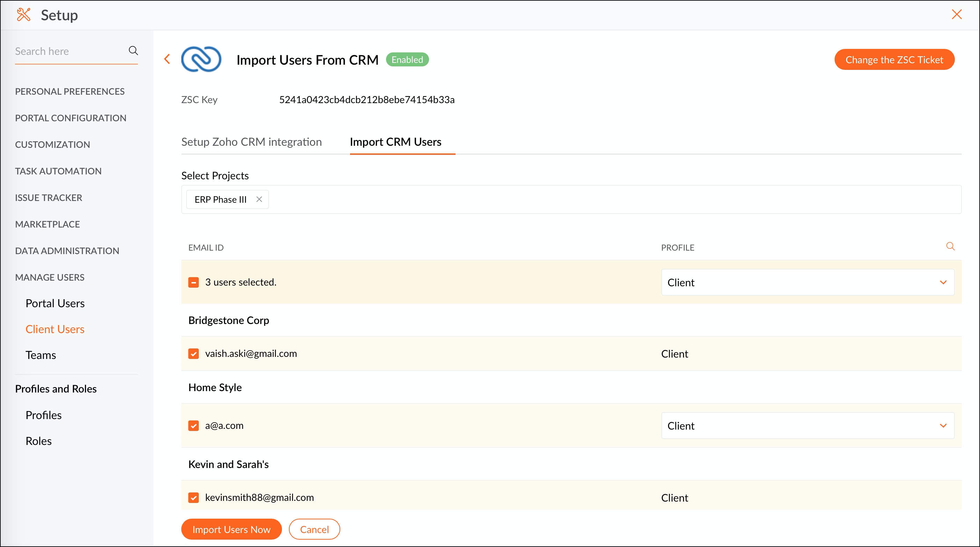
Task: Open the user list search magnifier
Action: [950, 246]
